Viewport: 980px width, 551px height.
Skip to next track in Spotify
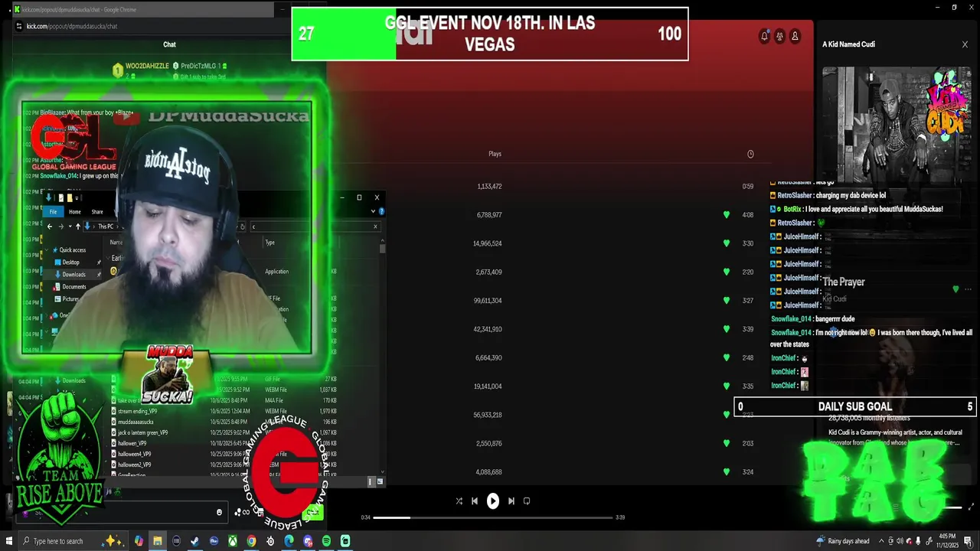pyautogui.click(x=511, y=501)
